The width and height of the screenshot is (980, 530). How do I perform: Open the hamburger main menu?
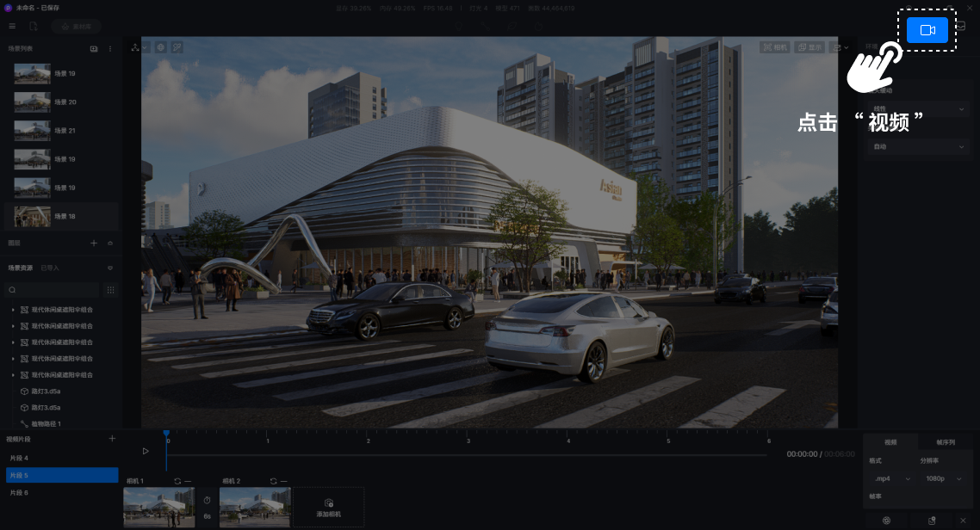12,27
